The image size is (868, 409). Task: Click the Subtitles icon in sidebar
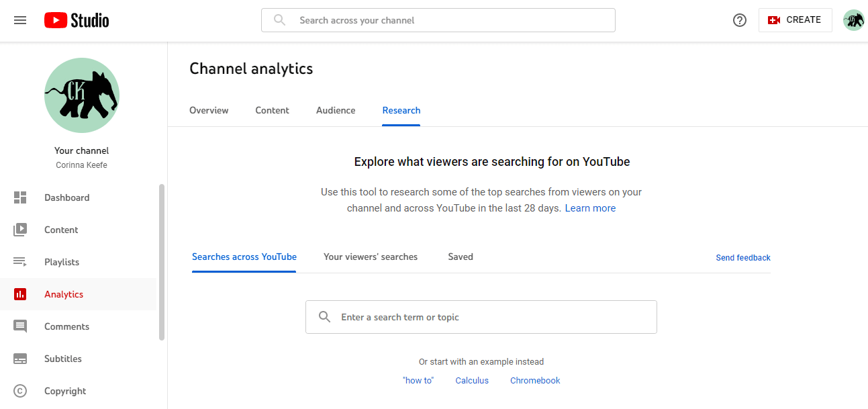click(20, 359)
